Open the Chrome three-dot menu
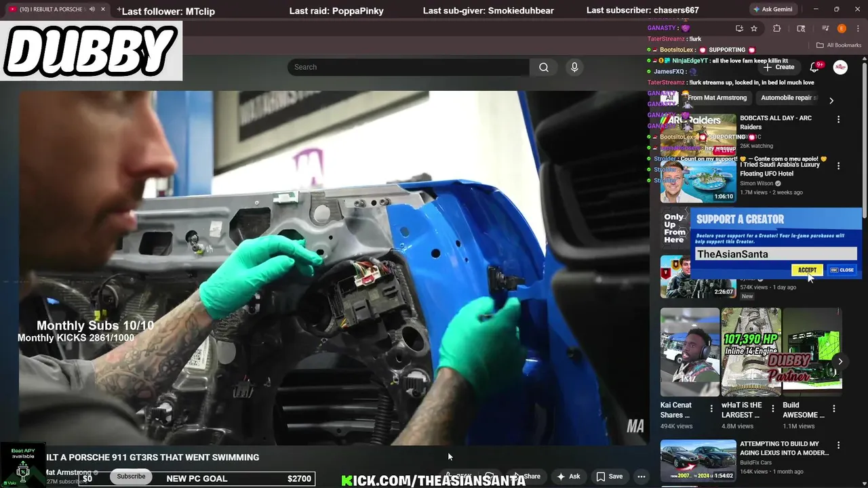This screenshot has height=488, width=868. (857, 28)
